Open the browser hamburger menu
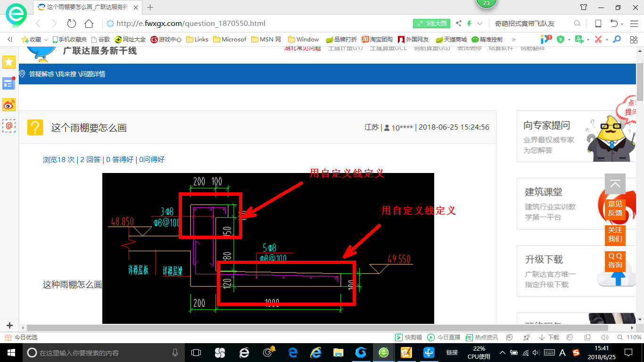Viewport: 644px width, 362px height. (x=633, y=24)
